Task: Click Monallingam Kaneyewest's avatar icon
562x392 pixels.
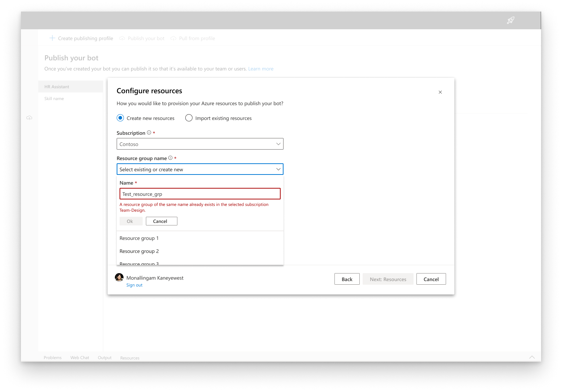Action: [x=119, y=277]
